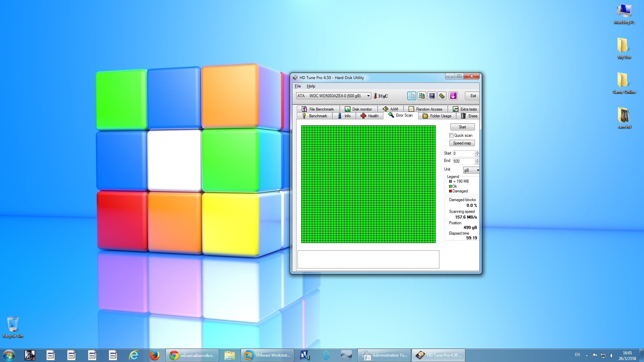Open the options wrench icon
Screen dimensions: 644x362
coord(442,96)
